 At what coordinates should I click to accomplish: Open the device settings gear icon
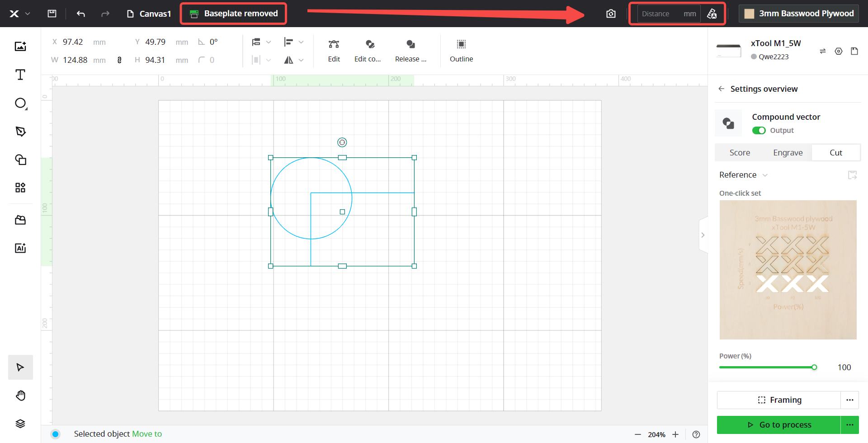coord(839,51)
